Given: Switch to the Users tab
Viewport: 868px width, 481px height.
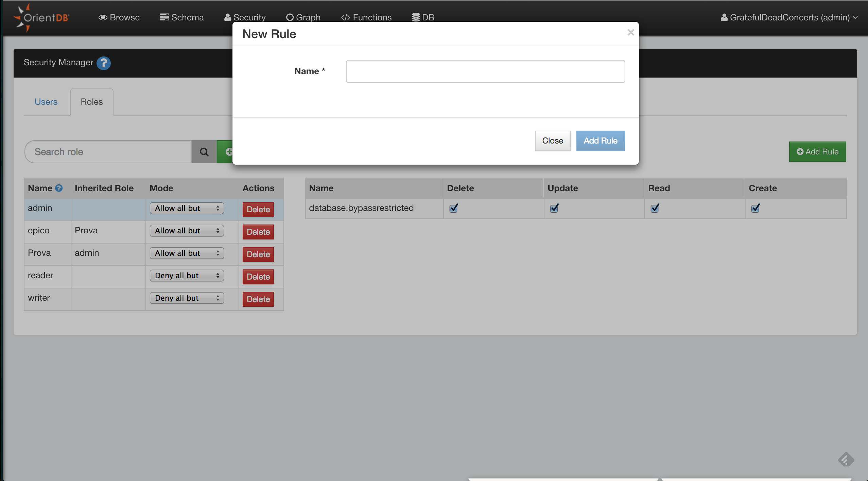Looking at the screenshot, I should [46, 102].
